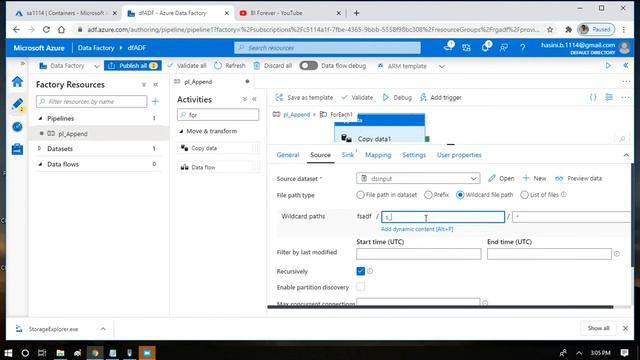
Task: Open the Manage toolbox icon
Action: point(17,149)
